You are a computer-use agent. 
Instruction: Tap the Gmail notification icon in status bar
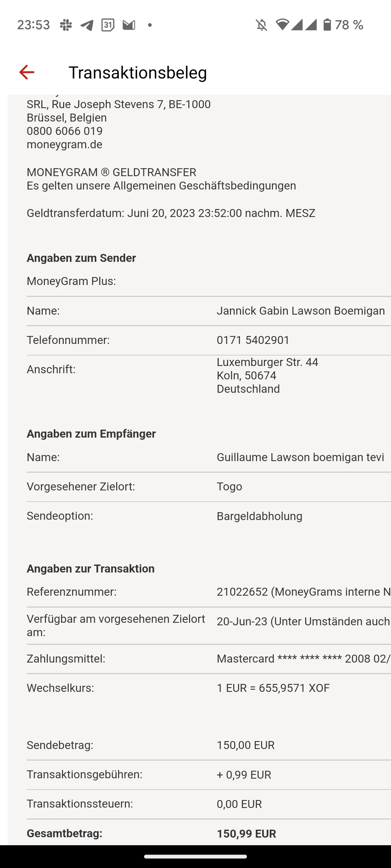[129, 25]
